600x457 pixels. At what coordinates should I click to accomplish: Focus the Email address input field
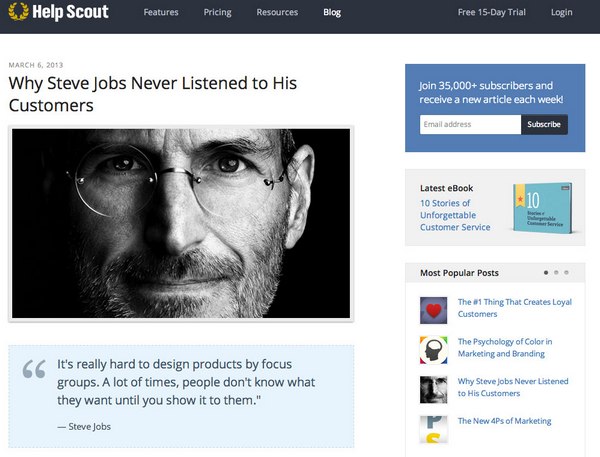pyautogui.click(x=470, y=124)
